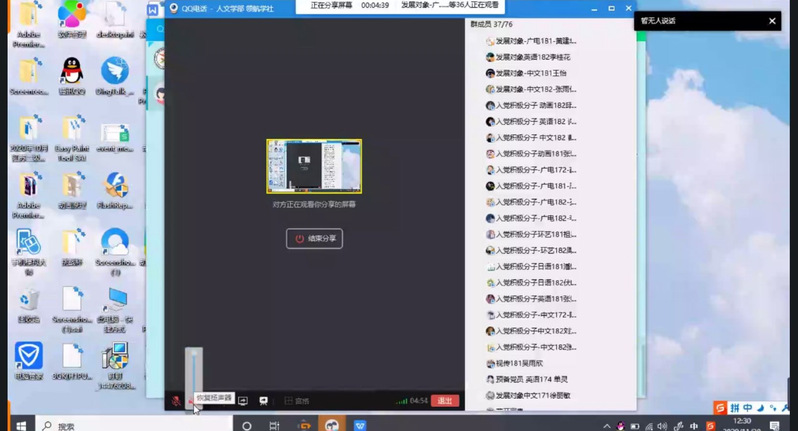The width and height of the screenshot is (798, 431).
Task: Open the penguin QQ desktop shortcut
Action: click(71, 73)
